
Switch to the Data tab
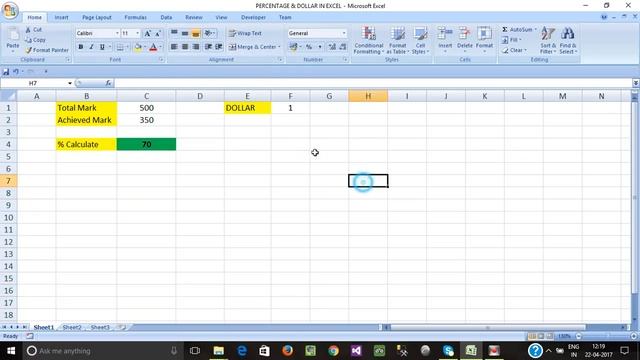point(166,18)
